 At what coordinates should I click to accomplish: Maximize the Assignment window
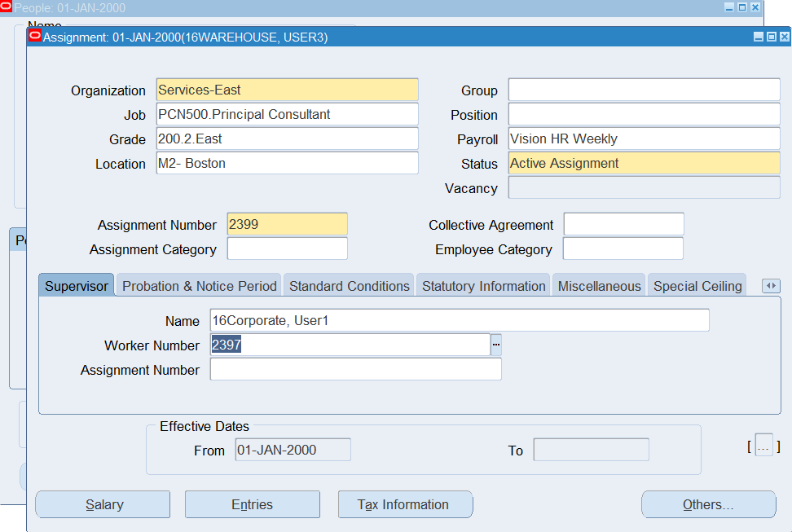(x=771, y=37)
